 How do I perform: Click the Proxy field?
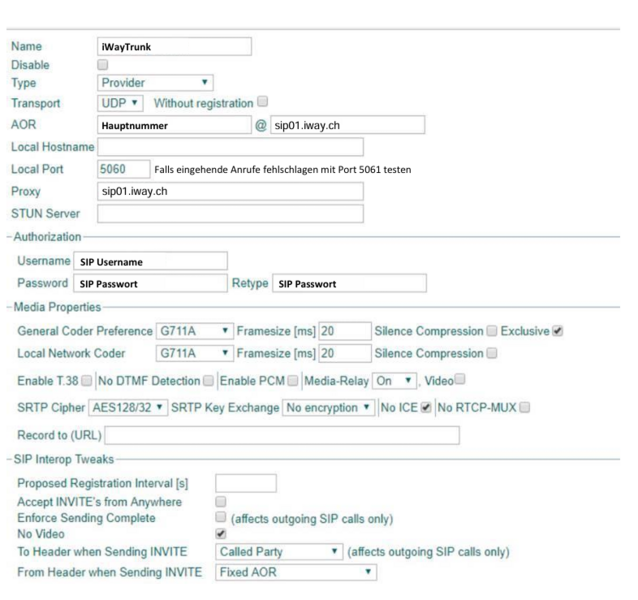click(x=230, y=191)
